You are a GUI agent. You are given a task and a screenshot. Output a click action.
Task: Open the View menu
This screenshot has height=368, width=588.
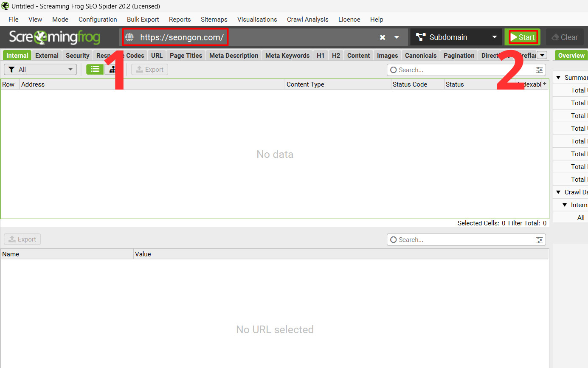(x=35, y=20)
